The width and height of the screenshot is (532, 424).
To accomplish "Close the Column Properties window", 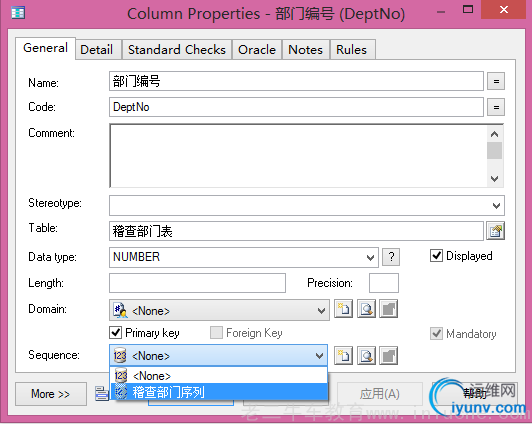I will [x=504, y=9].
